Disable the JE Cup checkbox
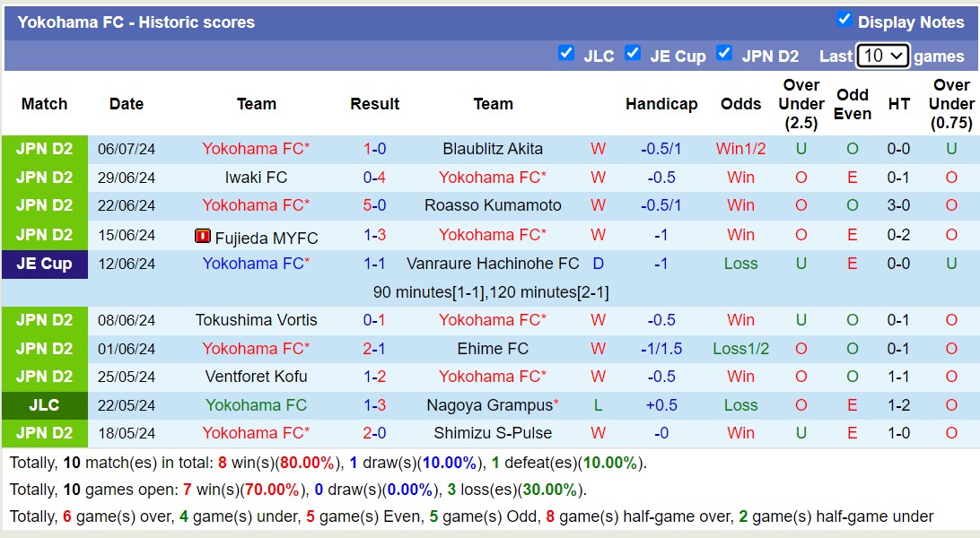 click(x=633, y=53)
